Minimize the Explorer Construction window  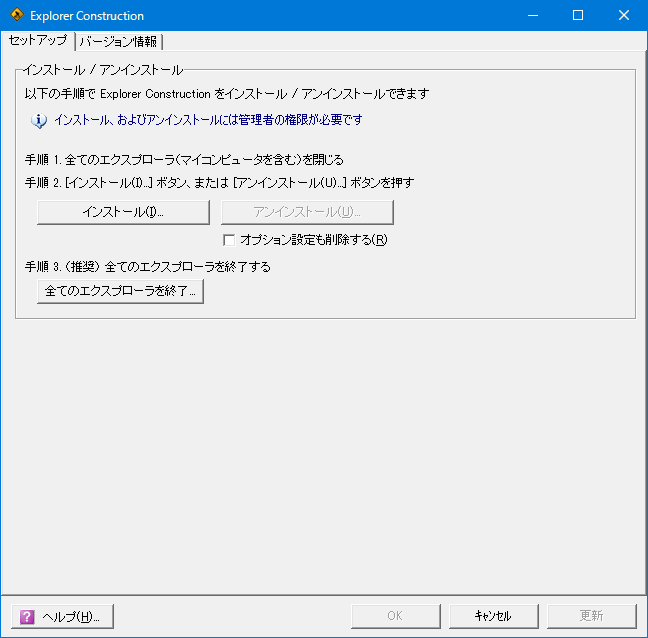pos(533,15)
